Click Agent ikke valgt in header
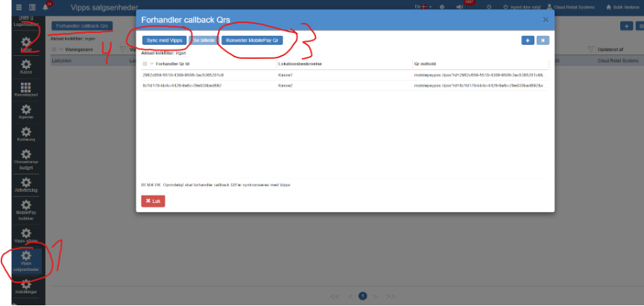The width and height of the screenshot is (644, 306). point(521,7)
